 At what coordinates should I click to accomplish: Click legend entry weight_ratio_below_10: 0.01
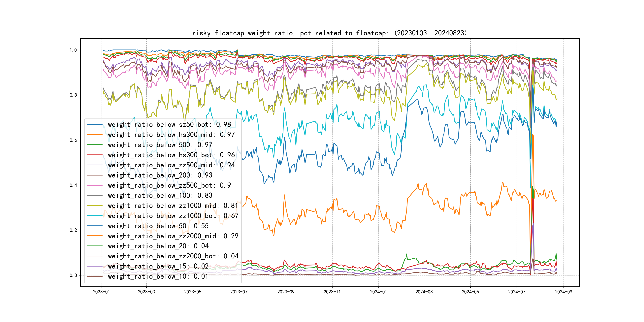click(158, 276)
